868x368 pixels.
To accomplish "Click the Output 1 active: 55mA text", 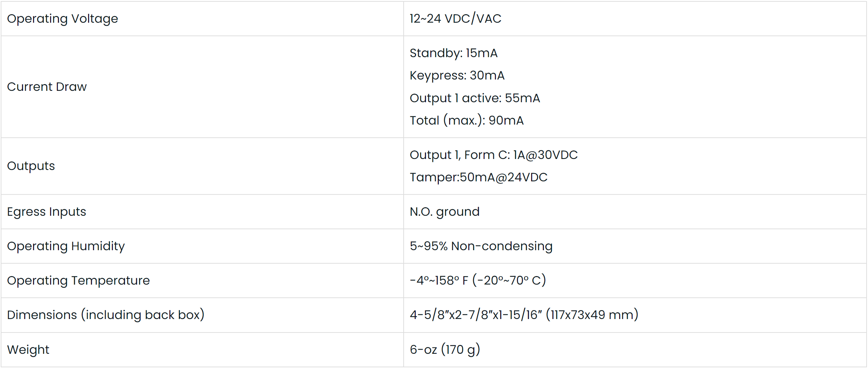I will [475, 98].
